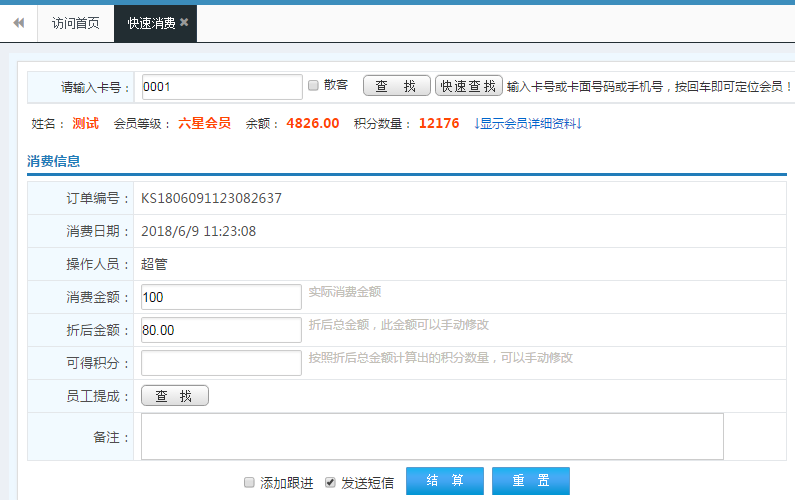Click the 备注 remarks text area
This screenshot has width=795, height=500.
[x=432, y=436]
